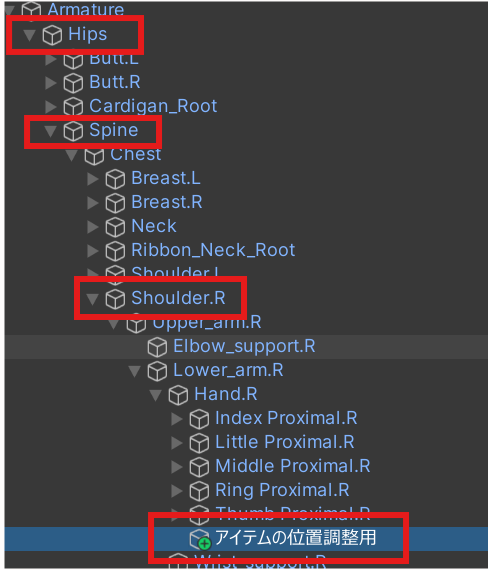Collapse the Shoulder.R branch
This screenshot has width=488, height=570.
pyautogui.click(x=93, y=299)
